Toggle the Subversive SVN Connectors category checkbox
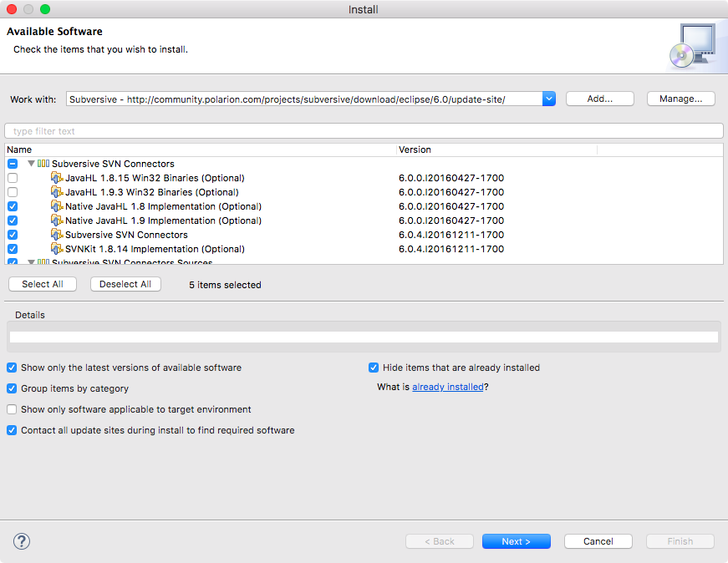 [13, 164]
